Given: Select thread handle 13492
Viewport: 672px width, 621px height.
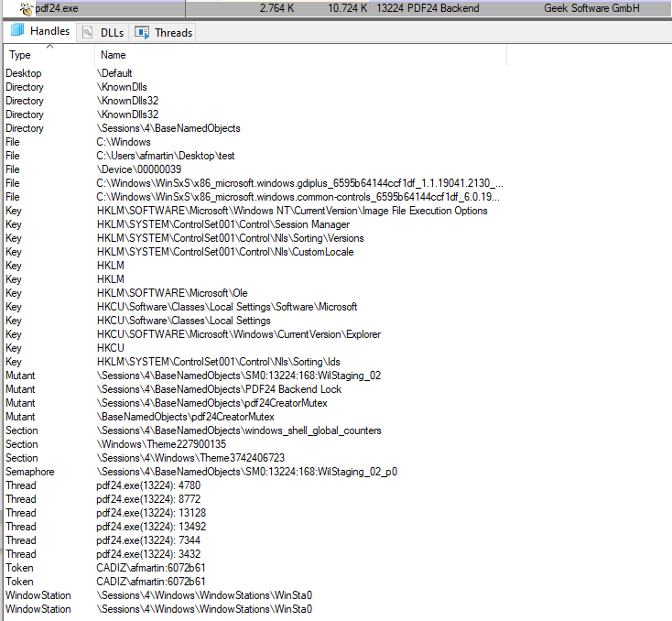Looking at the screenshot, I should click(x=151, y=527).
